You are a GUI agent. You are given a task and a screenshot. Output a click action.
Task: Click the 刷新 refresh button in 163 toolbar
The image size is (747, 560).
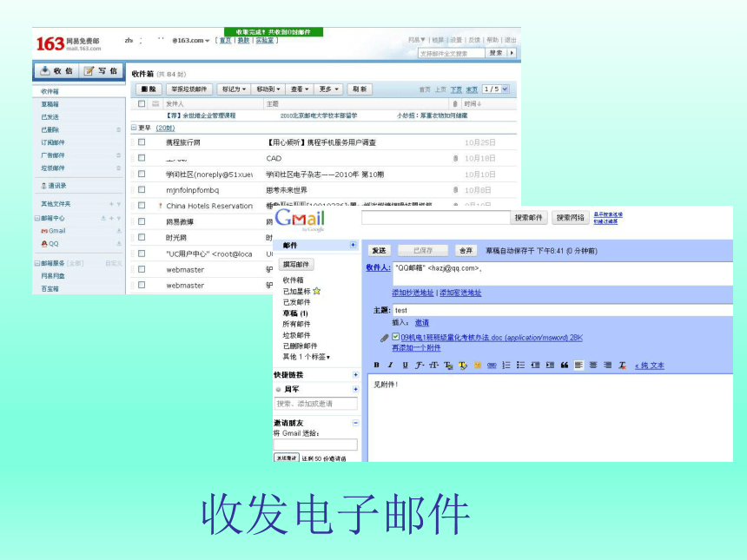coord(360,89)
